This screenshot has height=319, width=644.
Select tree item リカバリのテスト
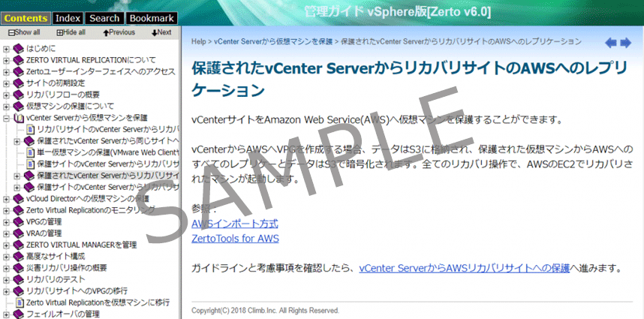(56, 279)
